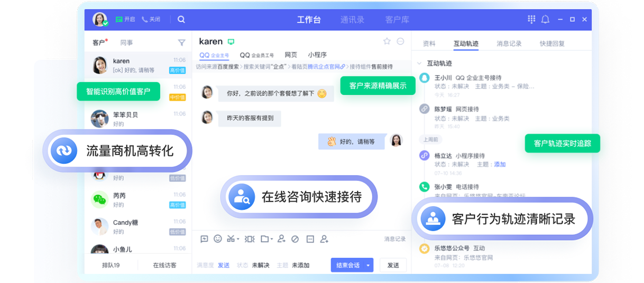The width and height of the screenshot is (644, 283).
Task: Click the white 发送 send button
Action: click(x=393, y=266)
